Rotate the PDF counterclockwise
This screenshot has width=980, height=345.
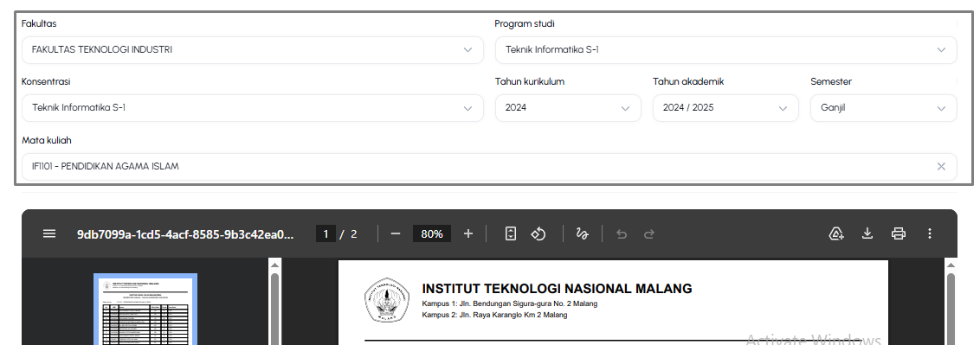(x=538, y=234)
